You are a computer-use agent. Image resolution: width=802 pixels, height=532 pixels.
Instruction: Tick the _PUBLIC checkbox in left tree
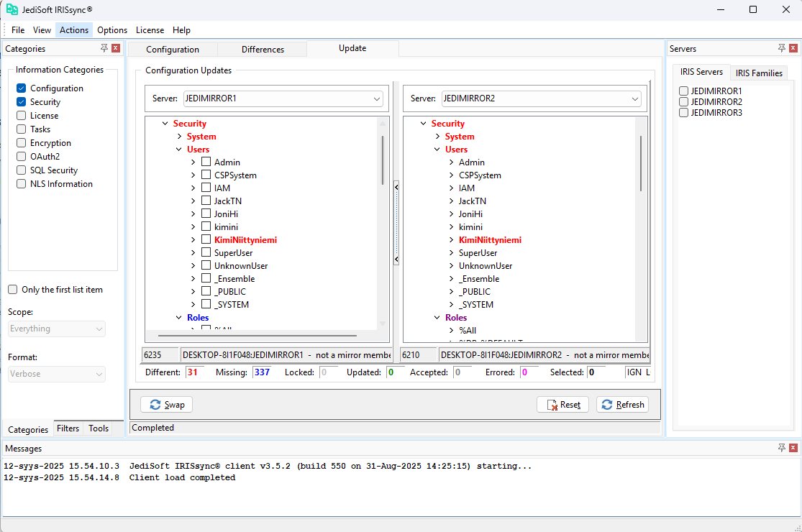pos(206,290)
